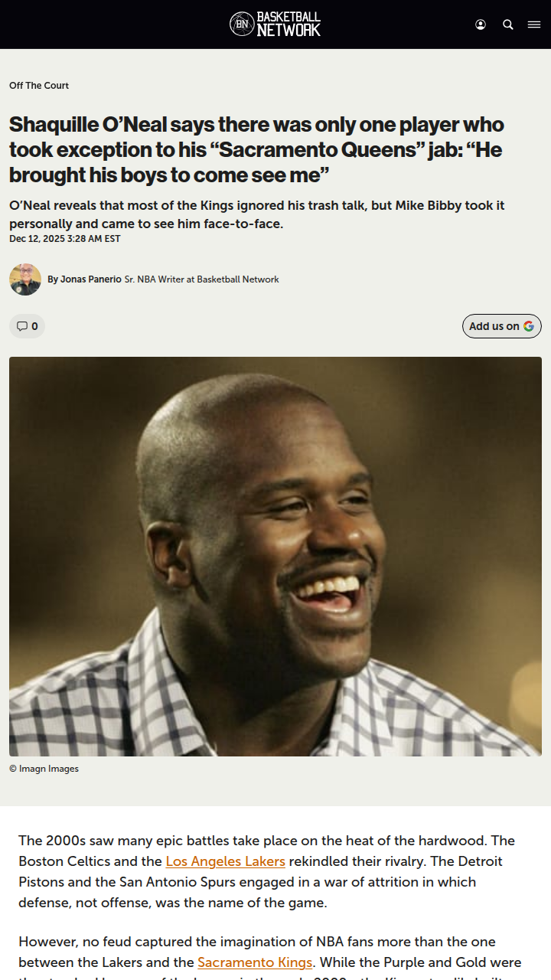Open the user account icon
This screenshot has width=551, height=980.
[481, 24]
